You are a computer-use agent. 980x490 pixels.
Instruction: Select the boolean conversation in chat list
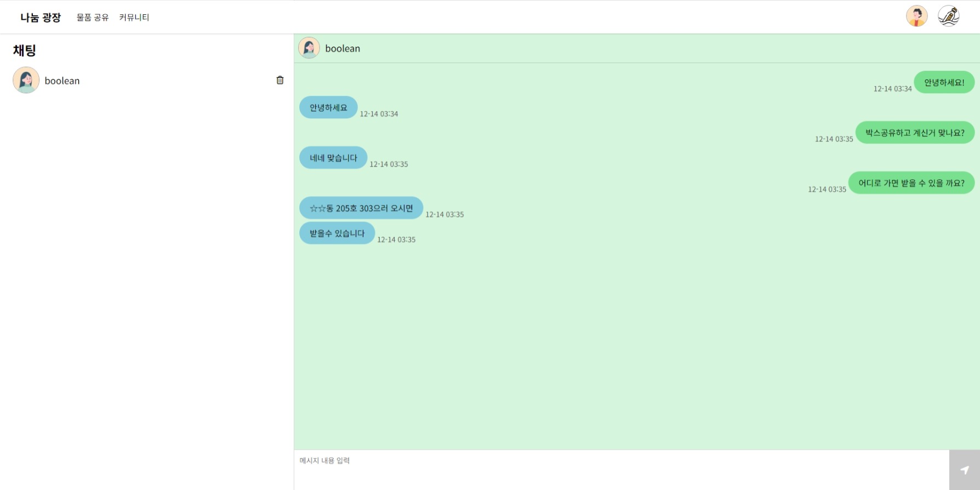click(x=147, y=80)
